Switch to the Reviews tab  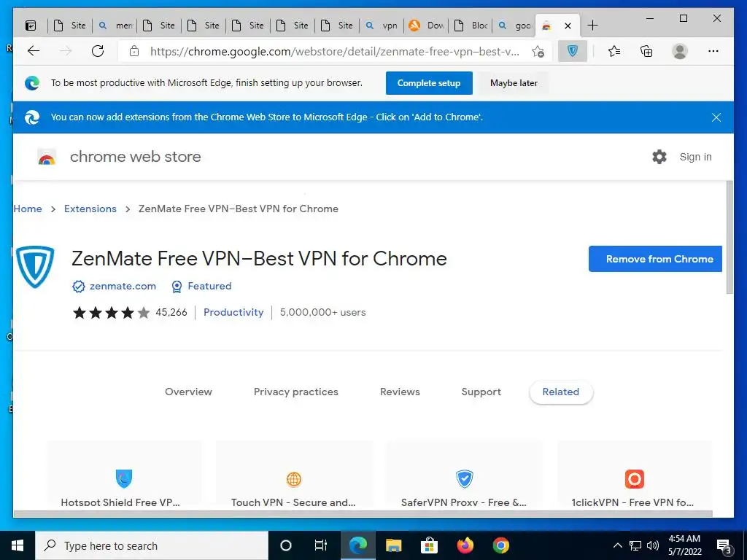(x=400, y=392)
